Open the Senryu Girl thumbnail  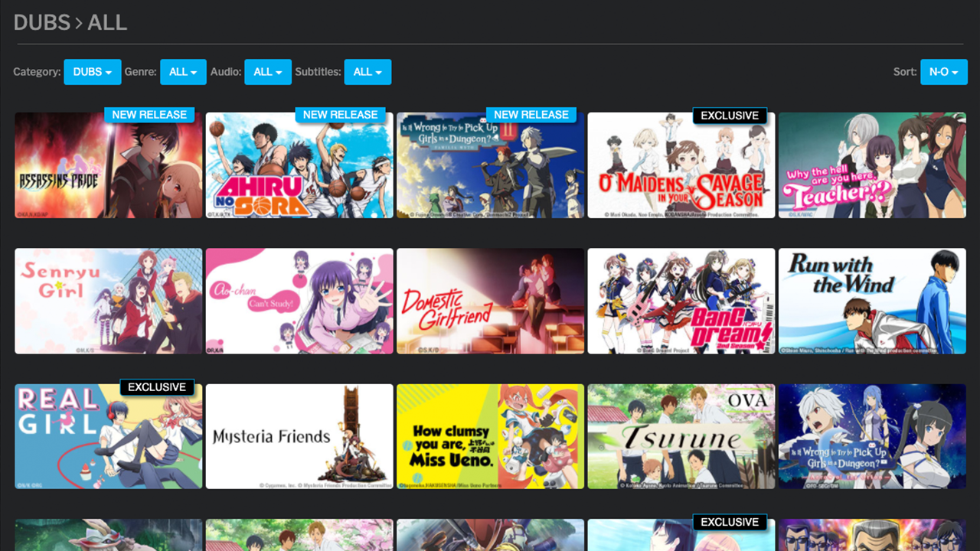tap(109, 301)
